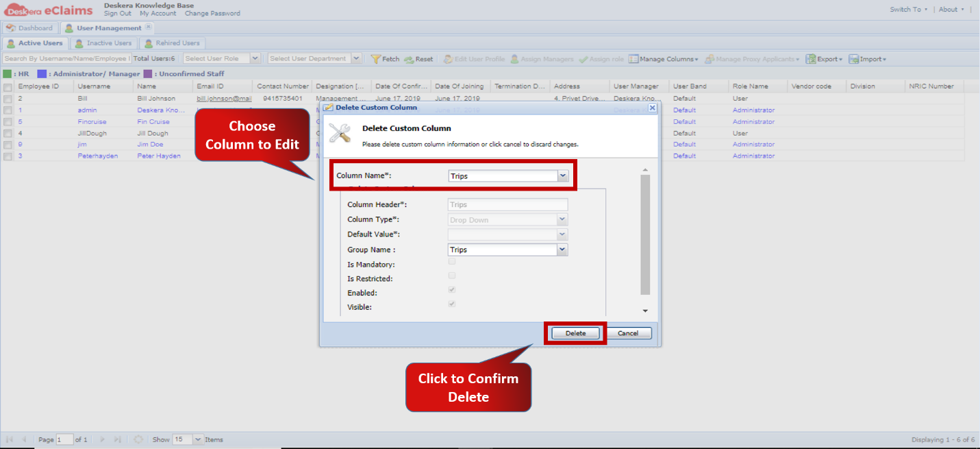This screenshot has height=449, width=980.
Task: Check the Is Restricted checkbox
Action: (x=451, y=276)
